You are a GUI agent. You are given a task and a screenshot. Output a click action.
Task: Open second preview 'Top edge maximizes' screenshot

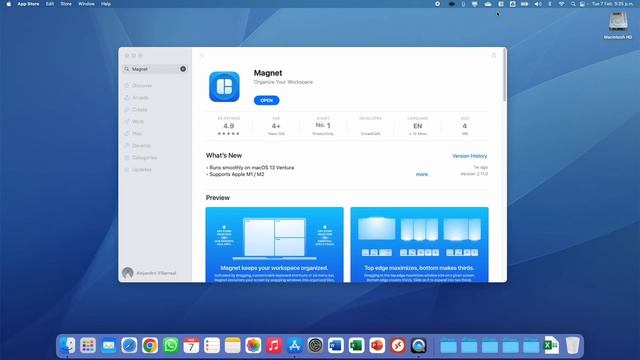419,244
